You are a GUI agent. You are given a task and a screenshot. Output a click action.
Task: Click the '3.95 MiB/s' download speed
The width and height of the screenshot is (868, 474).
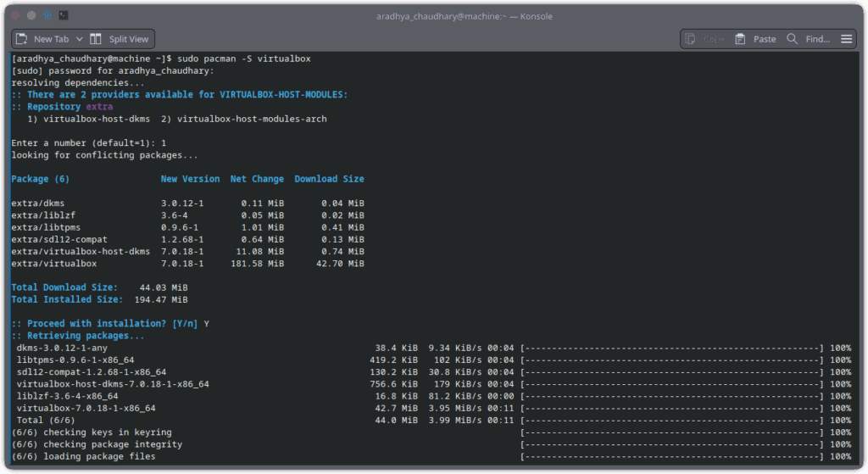point(454,409)
